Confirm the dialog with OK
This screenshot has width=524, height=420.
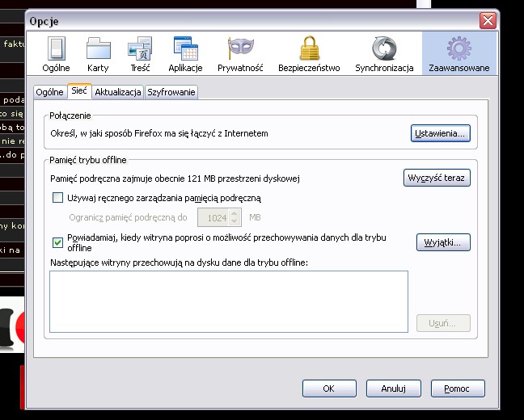(x=328, y=388)
